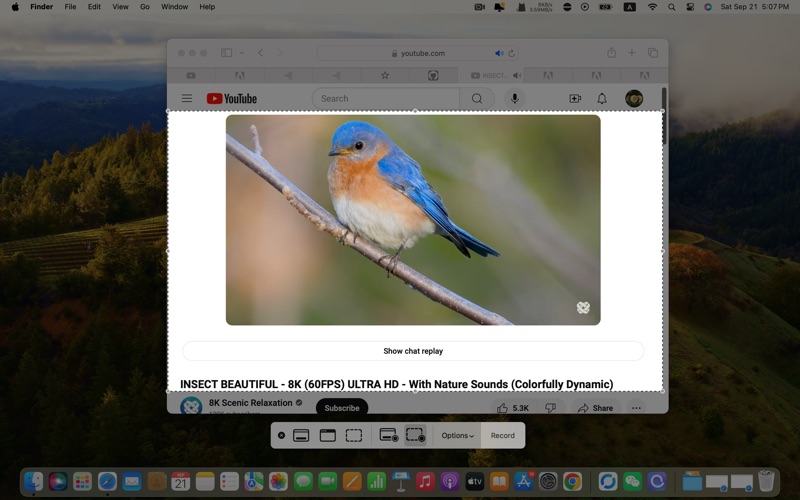
Task: Select Capture Entire Screen mode
Action: 301,436
